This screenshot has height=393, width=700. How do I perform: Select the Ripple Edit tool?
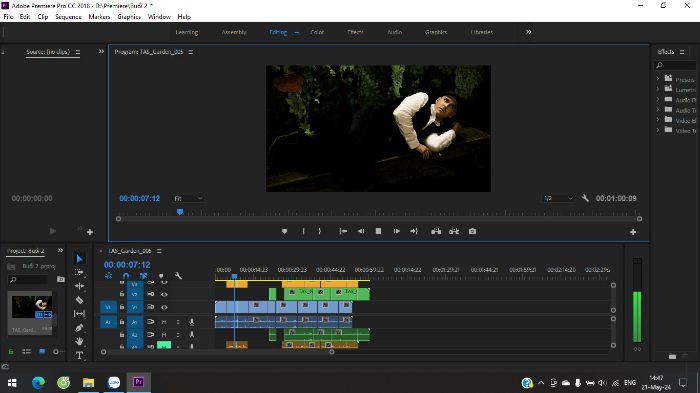click(x=79, y=286)
